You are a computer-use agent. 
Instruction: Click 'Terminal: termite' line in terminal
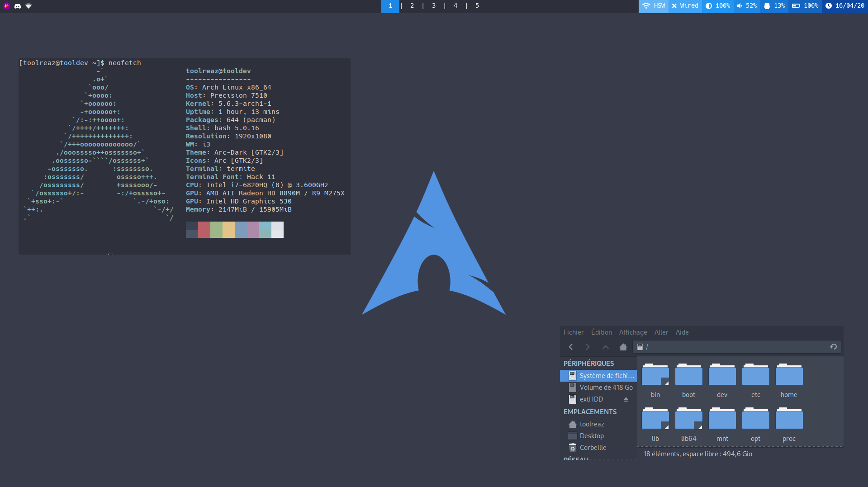tap(220, 169)
